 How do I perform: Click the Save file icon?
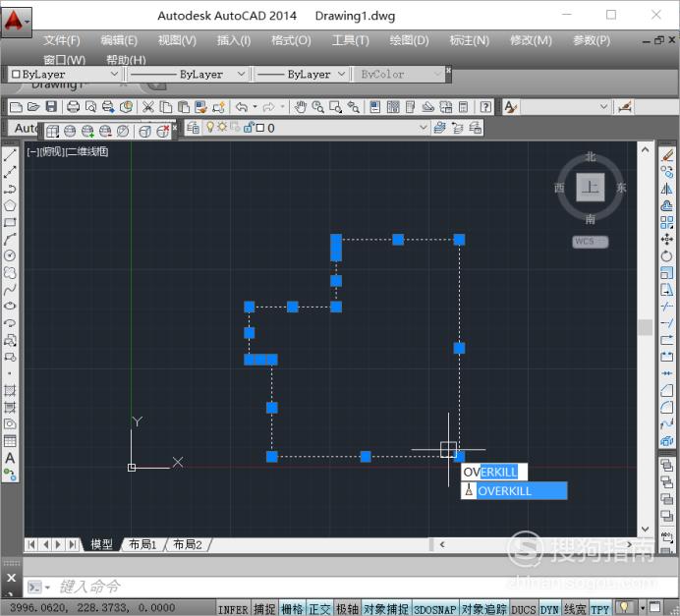click(52, 107)
